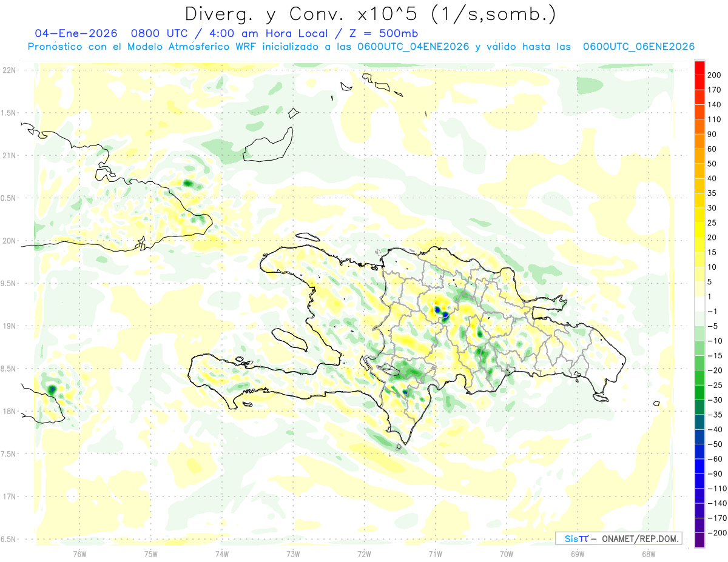Click the '19N' latitude label
Image resolution: width=728 pixels, height=562 pixels.
coord(8,326)
